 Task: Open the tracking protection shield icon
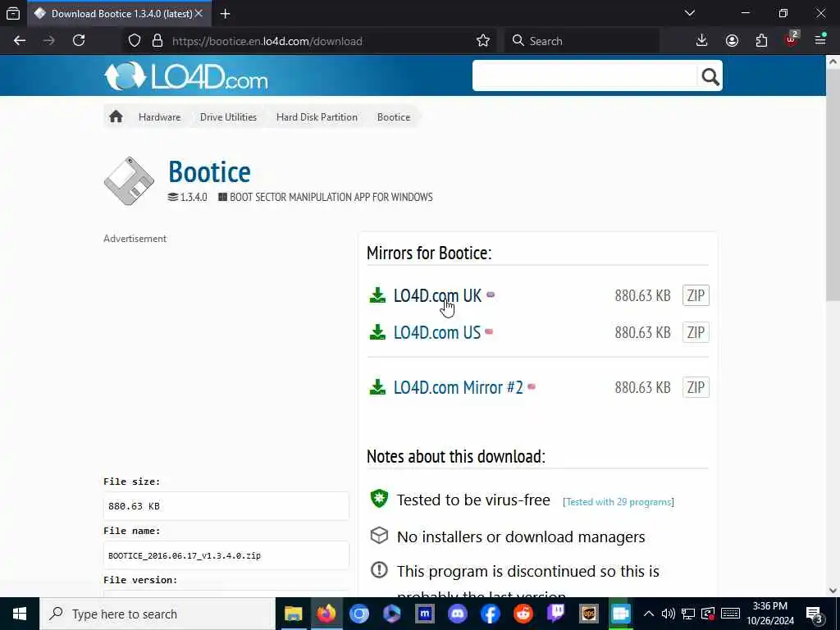[135, 41]
